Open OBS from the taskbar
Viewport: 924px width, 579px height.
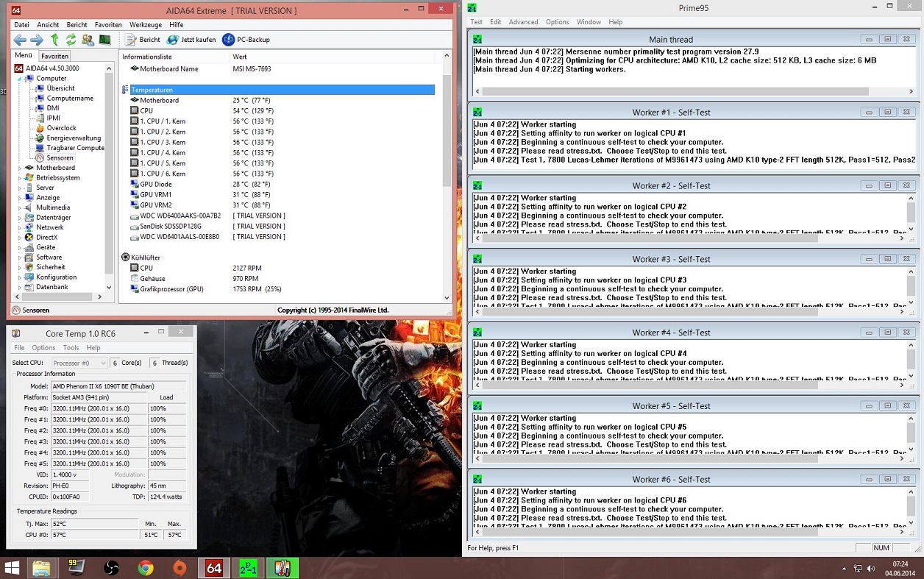click(111, 568)
